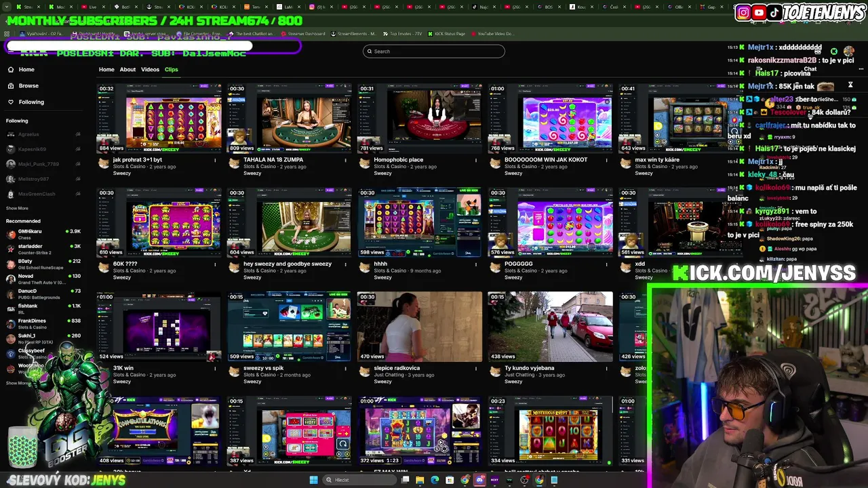Viewport: 868px width, 488px height.
Task: Open options menu for clip '31K win'
Action: (x=215, y=369)
